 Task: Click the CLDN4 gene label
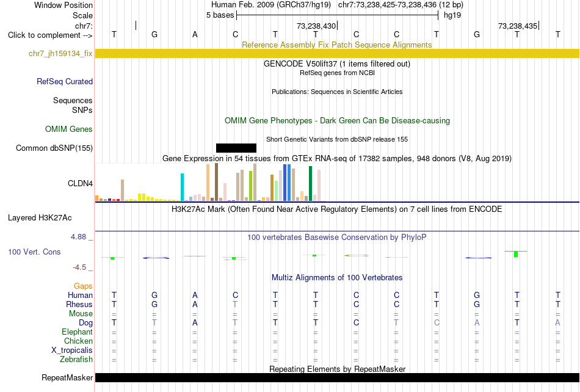click(x=80, y=183)
